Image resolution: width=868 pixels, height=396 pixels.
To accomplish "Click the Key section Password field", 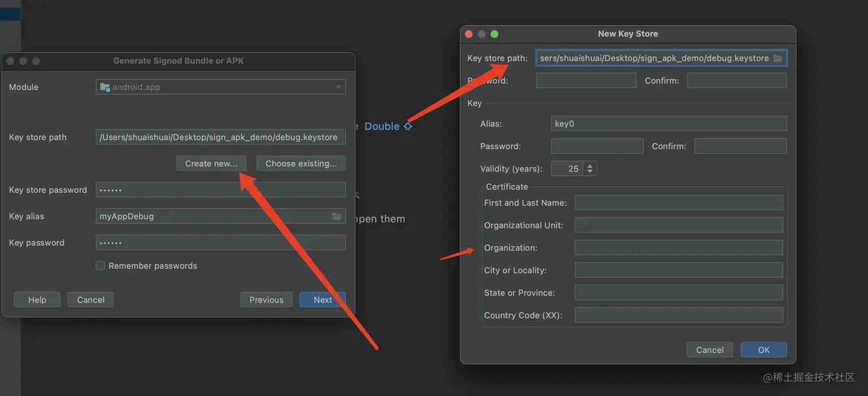I will tap(597, 146).
